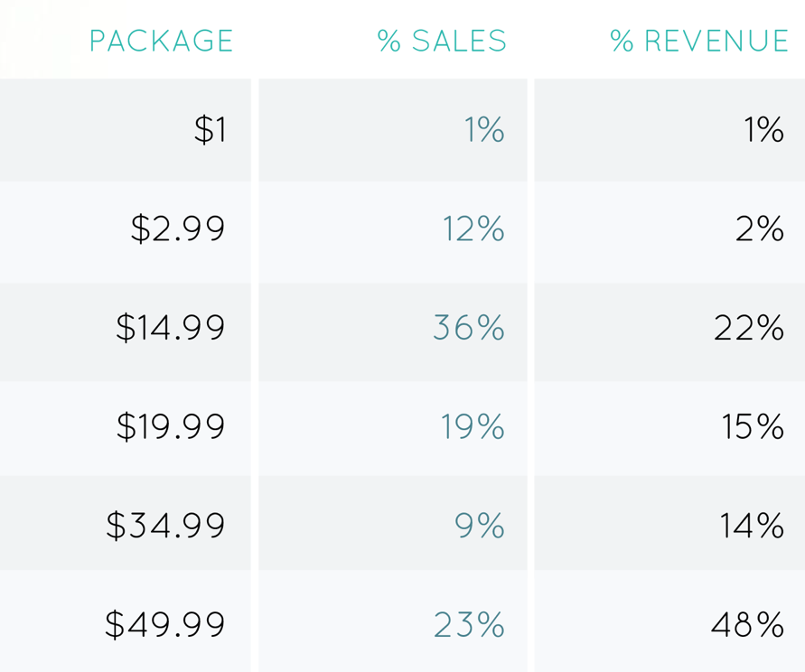Click the 12% sales value
805x672 pixels.
473,229
